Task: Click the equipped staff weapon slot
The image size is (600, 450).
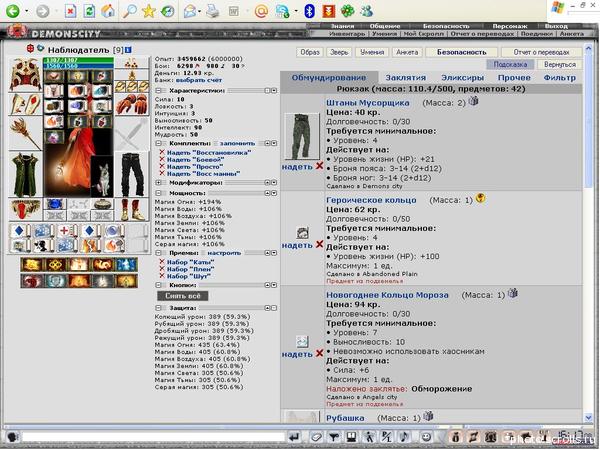Action: click(x=25, y=134)
